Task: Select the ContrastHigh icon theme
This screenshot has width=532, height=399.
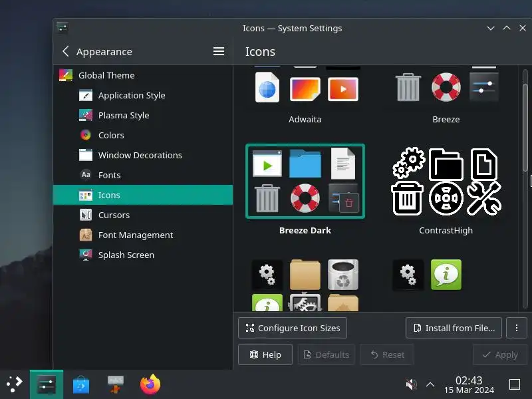Action: click(446, 181)
